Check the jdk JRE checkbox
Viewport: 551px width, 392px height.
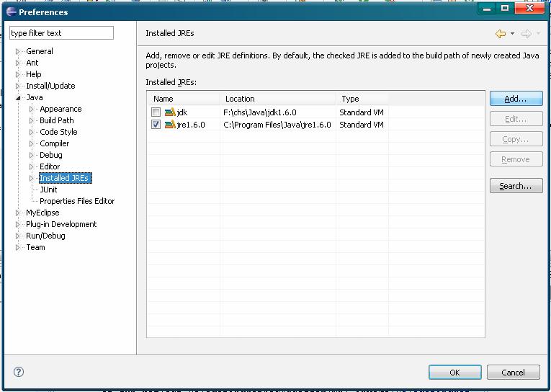tap(156, 112)
